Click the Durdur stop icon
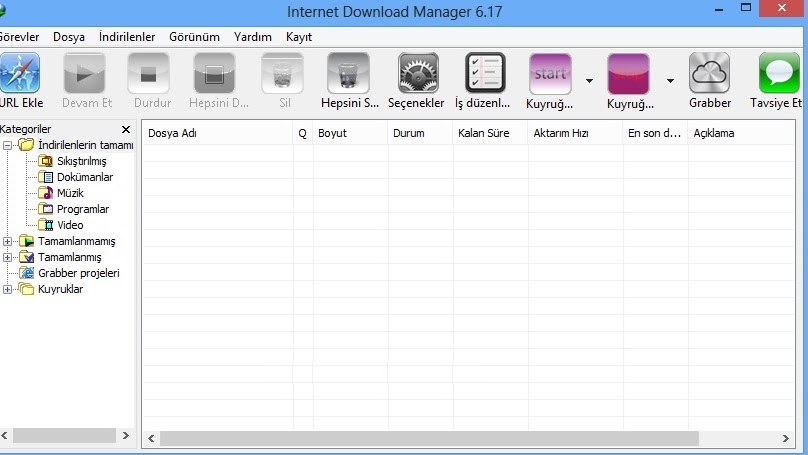This screenshot has height=455, width=808. pyautogui.click(x=148, y=73)
